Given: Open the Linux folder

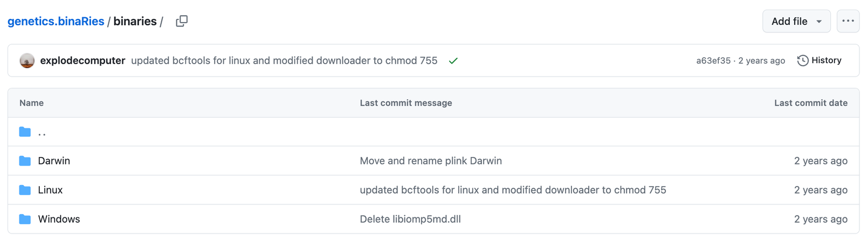Looking at the screenshot, I should (x=50, y=190).
